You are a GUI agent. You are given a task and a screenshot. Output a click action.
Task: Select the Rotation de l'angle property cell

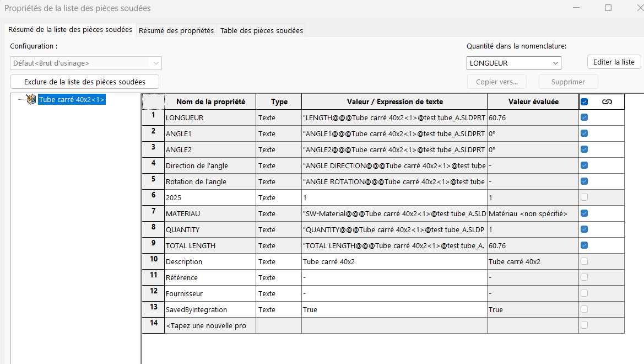point(210,181)
